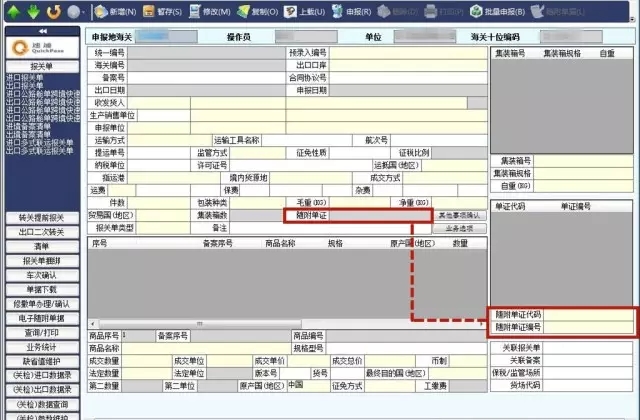Click the 运输工具名称 input field
Screen dimensions: 640x420
[307, 140]
